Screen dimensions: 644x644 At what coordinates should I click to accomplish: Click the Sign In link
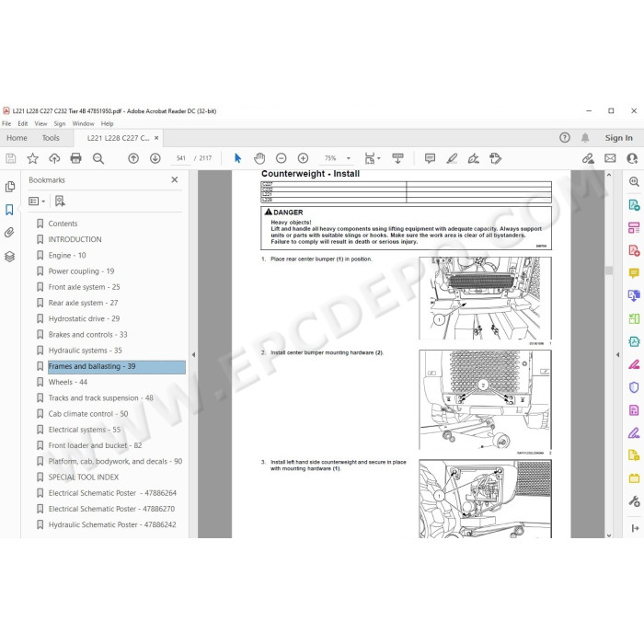tap(618, 138)
